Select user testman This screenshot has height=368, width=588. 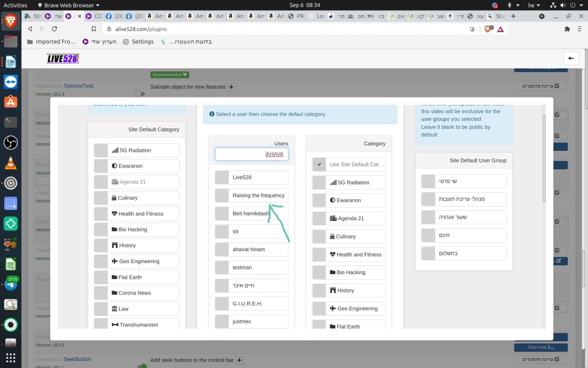pos(222,267)
